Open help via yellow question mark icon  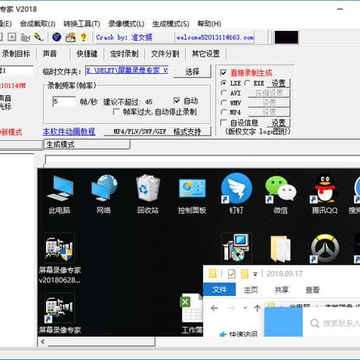pos(83,37)
